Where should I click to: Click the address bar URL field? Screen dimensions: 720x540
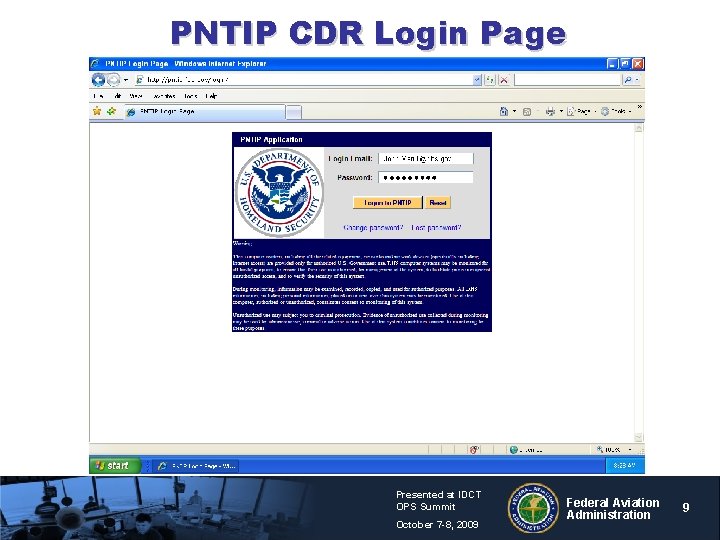click(303, 80)
